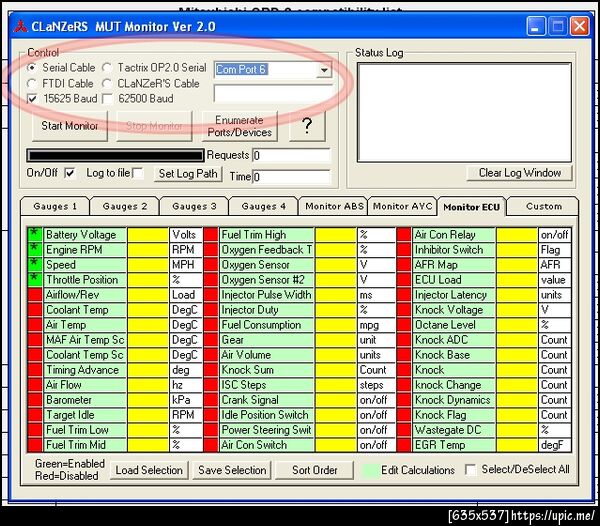Image resolution: width=600 pixels, height=526 pixels.
Task: Toggle the green Throttle Position indicator
Action: [35, 280]
